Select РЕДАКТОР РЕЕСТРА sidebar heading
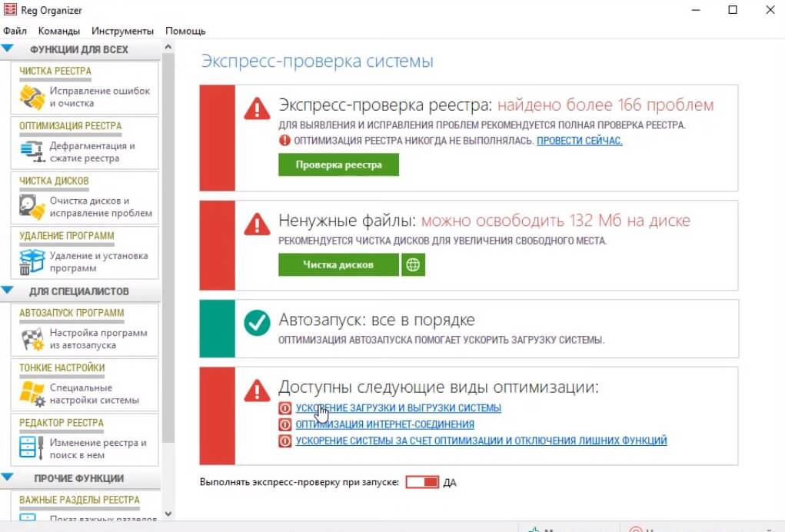 pos(61,424)
